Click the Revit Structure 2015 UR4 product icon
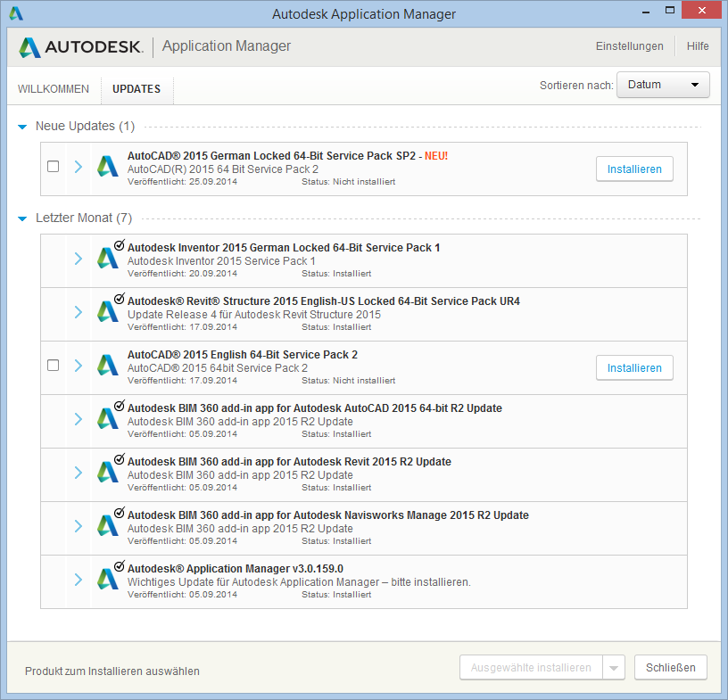The image size is (728, 700). coord(108,311)
